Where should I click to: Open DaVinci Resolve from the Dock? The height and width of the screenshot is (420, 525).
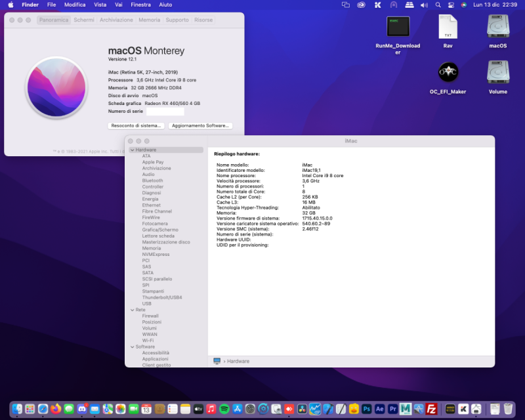(302, 409)
